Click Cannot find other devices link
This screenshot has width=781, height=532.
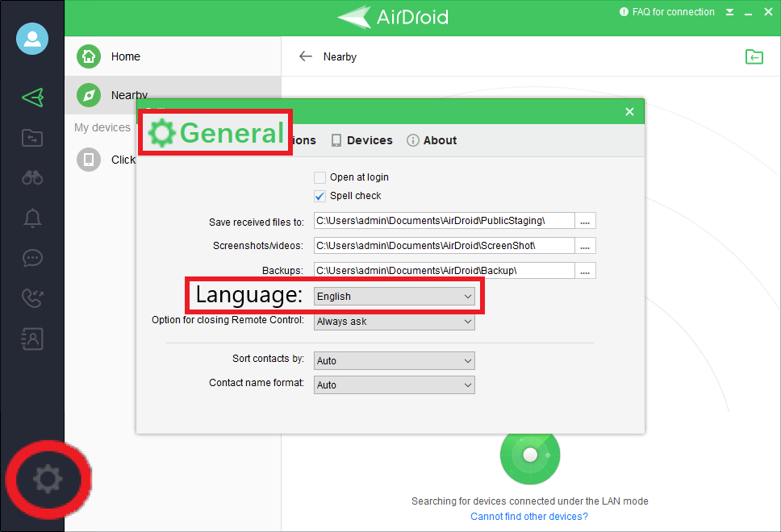pyautogui.click(x=528, y=516)
